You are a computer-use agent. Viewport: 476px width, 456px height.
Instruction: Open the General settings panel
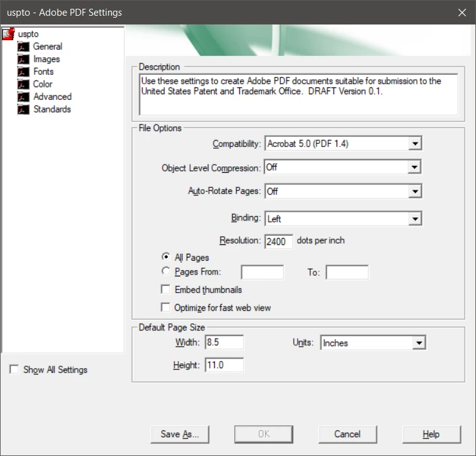click(x=48, y=46)
